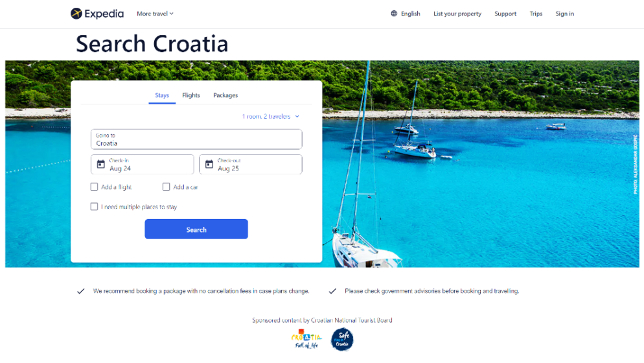Viewport: 644px width, 363px height.
Task: Open the 1 room, 2 travelers selector
Action: [270, 116]
